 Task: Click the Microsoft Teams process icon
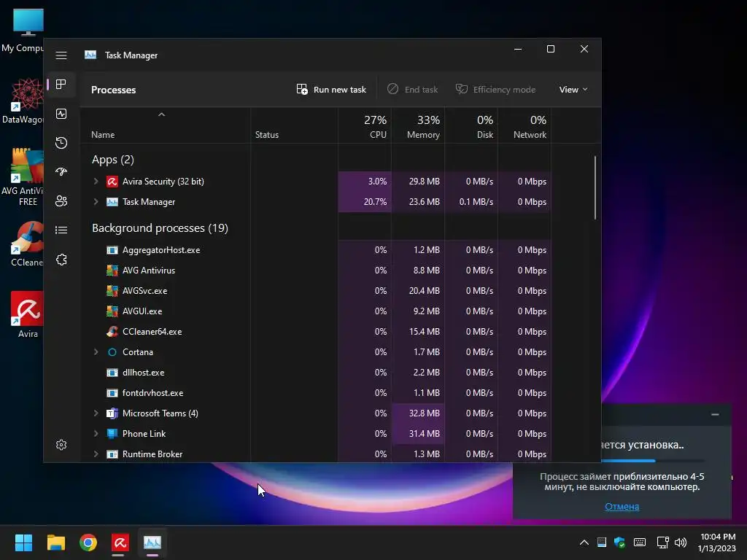(112, 413)
